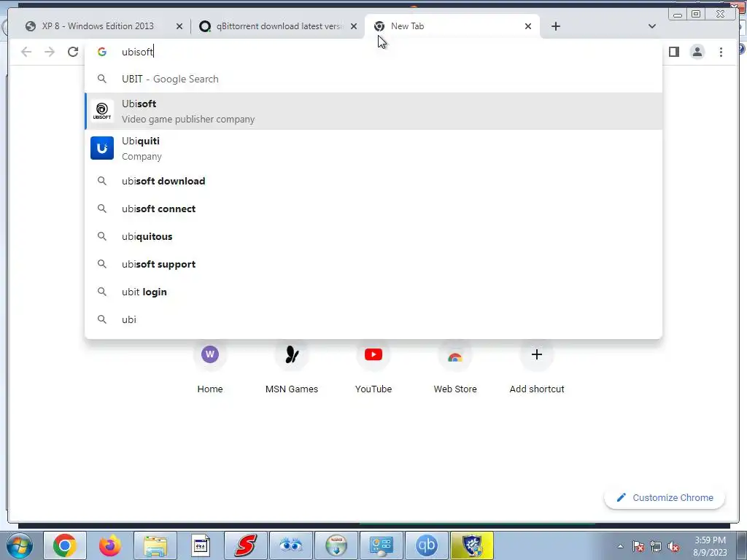
Task: Open the shield tools app in the taskbar
Action: pos(472,545)
